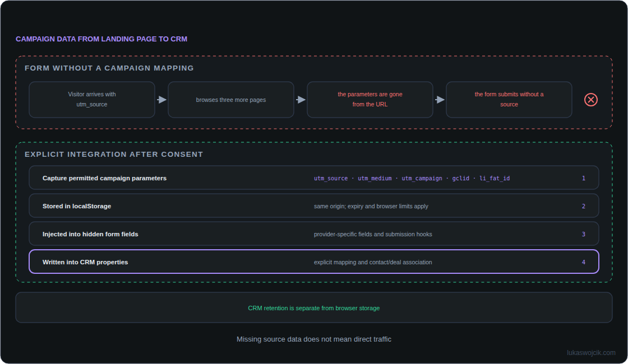
Task: Click the 'FORM WITHOUT A CAMPAIGN MAPPING' heading
Action: tap(109, 68)
